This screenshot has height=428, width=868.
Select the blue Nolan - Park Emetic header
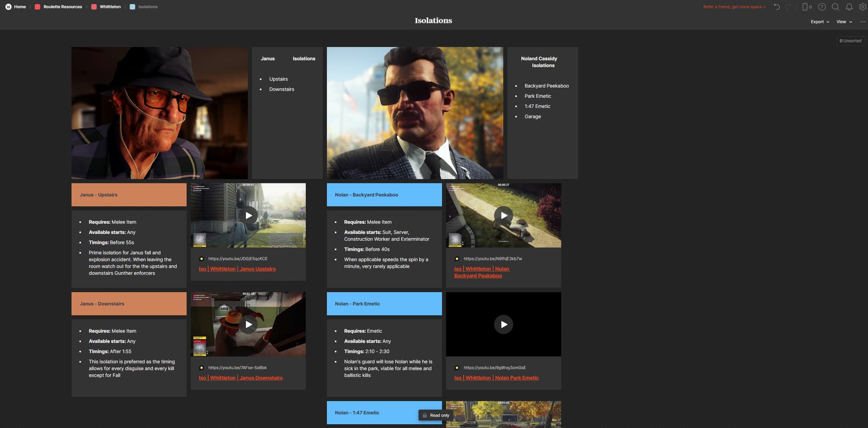384,304
